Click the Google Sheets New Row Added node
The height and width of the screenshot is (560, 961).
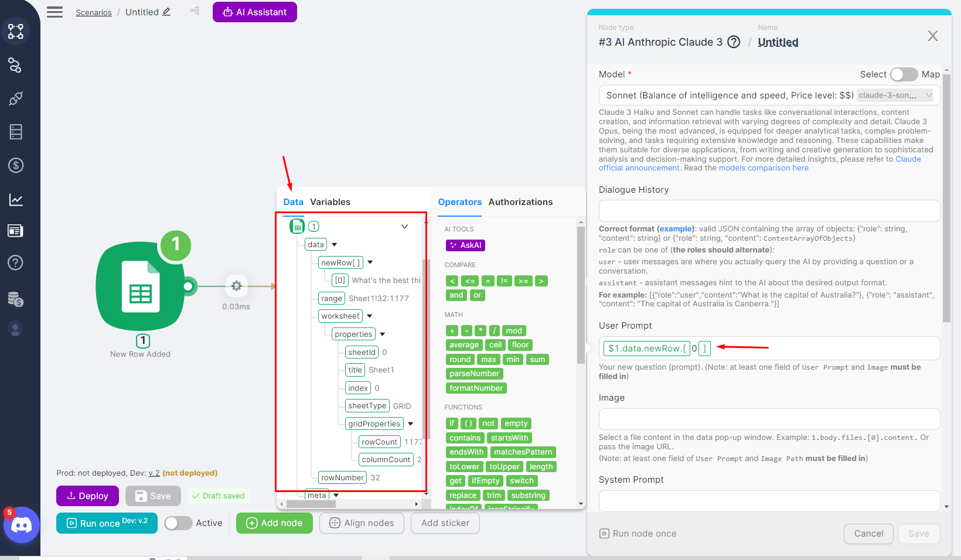141,287
